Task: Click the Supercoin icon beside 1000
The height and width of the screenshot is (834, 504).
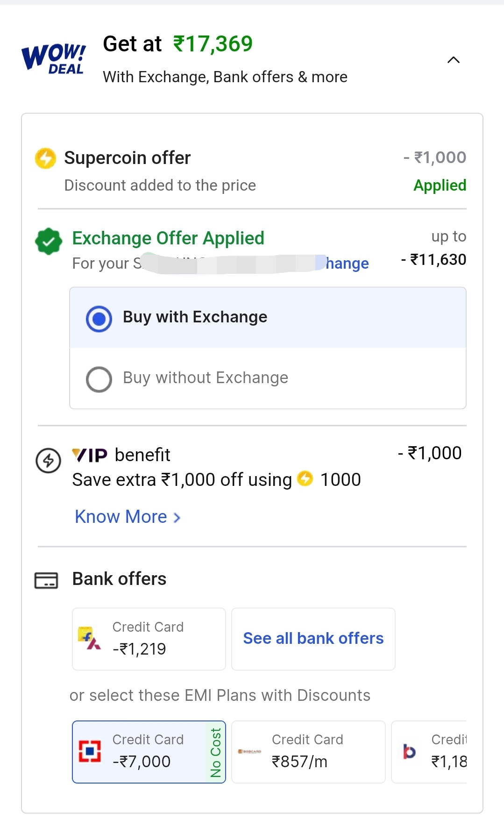Action: tap(305, 478)
